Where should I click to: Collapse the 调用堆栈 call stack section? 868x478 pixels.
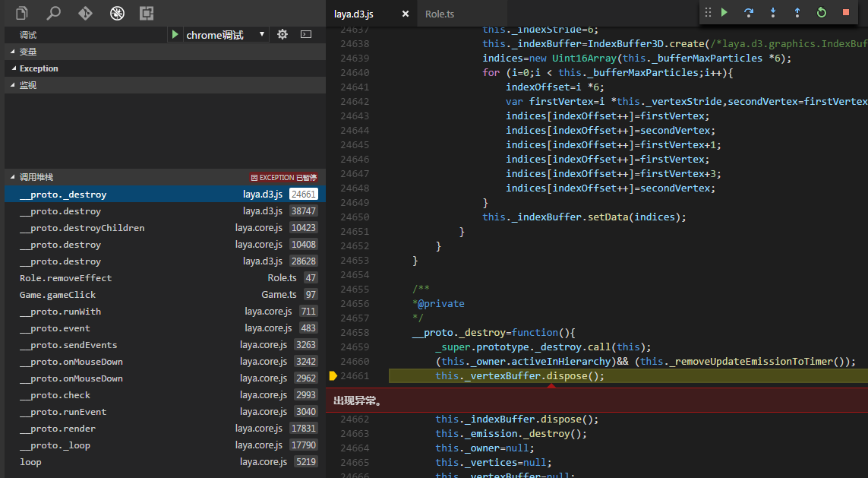(x=36, y=177)
